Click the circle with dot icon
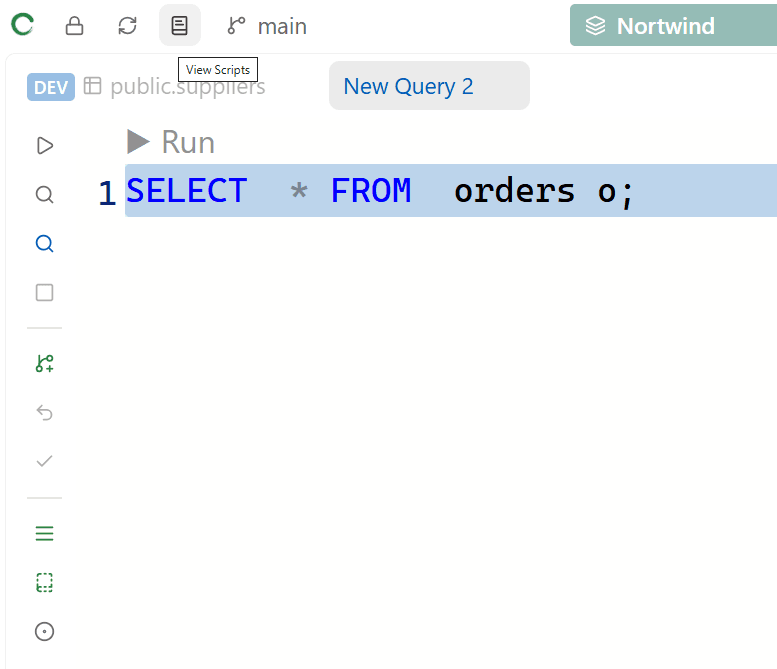The image size is (777, 669). click(45, 631)
